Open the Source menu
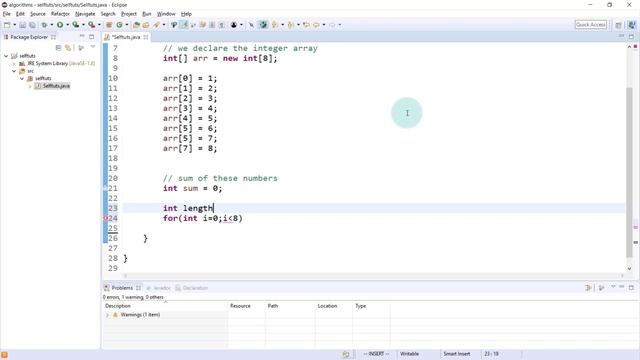Screen dimensions: 640x360 click(38, 14)
